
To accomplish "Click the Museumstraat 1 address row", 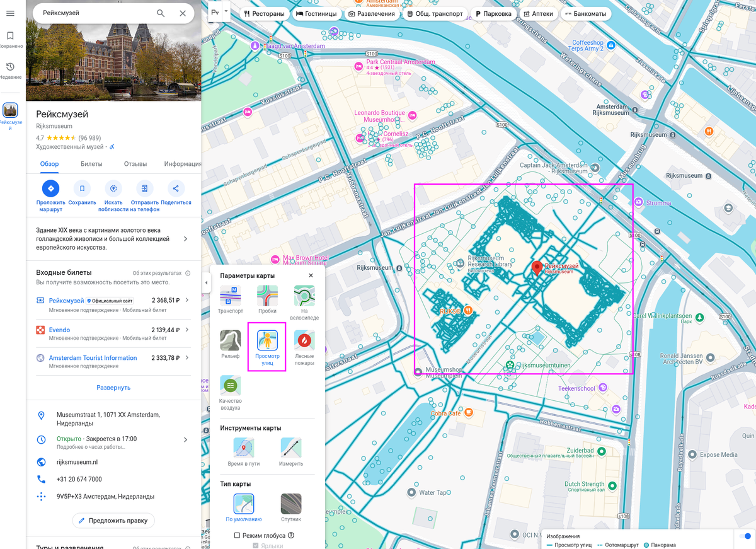I will [113, 419].
